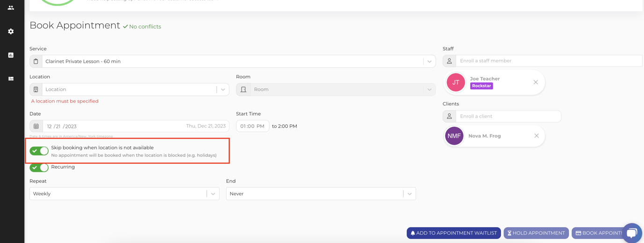
Task: Open dashboard layout icon in sidebar
Action: click(11, 79)
